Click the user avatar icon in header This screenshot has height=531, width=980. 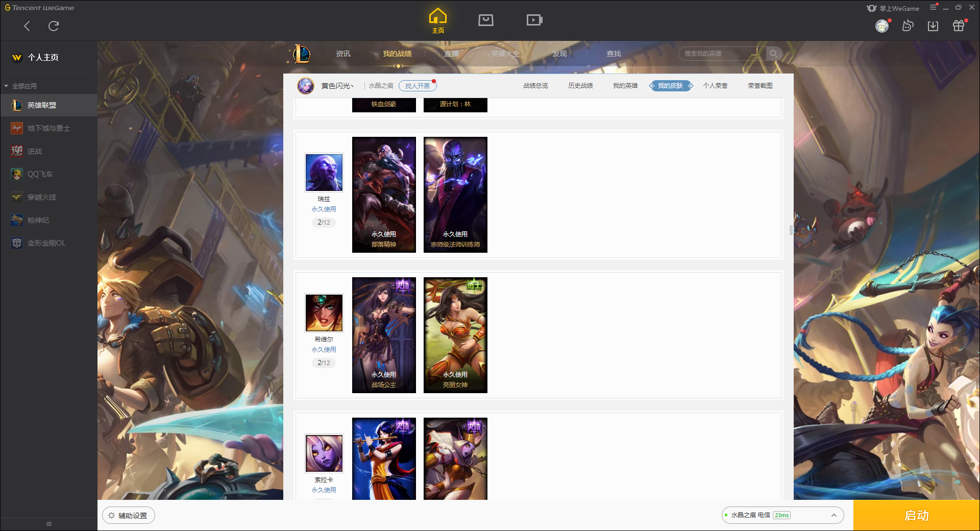(x=882, y=26)
